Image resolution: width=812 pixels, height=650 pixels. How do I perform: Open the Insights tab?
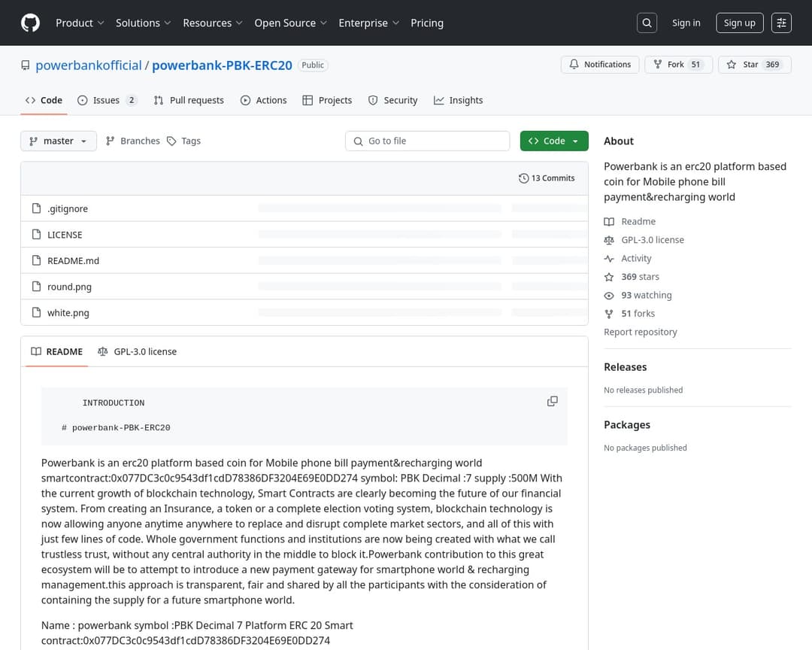click(459, 100)
